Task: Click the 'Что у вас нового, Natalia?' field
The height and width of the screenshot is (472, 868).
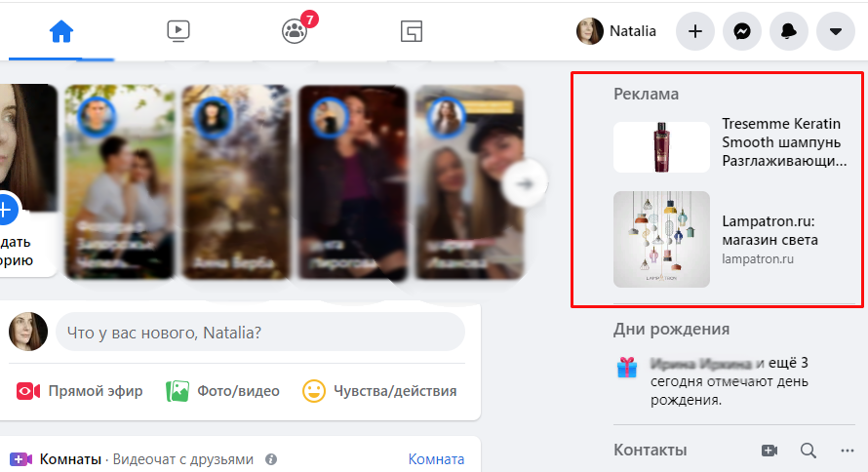Action: pyautogui.click(x=260, y=332)
